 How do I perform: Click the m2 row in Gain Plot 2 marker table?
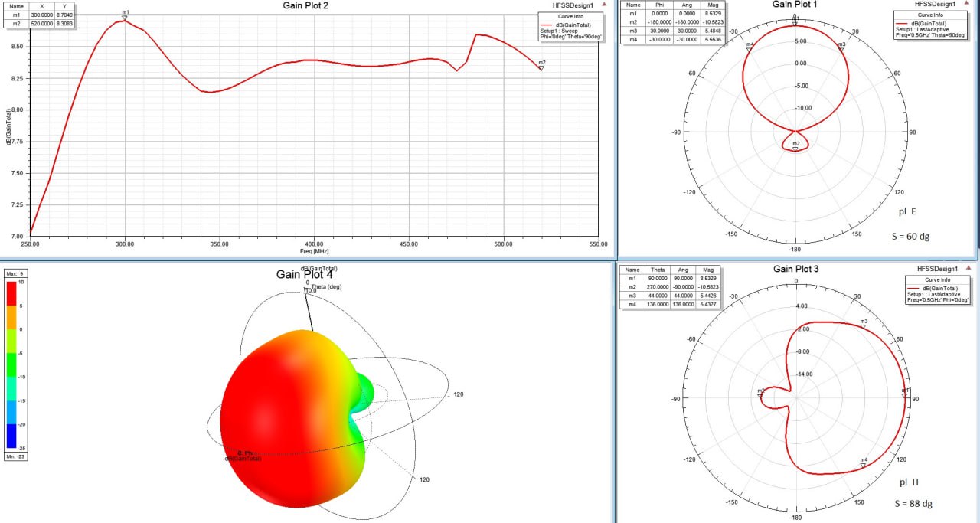tap(40, 23)
